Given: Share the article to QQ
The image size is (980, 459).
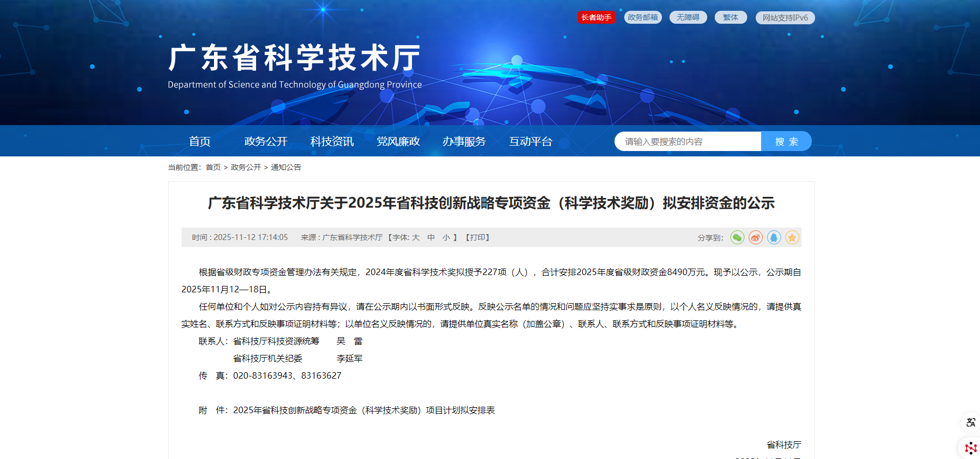Looking at the screenshot, I should (774, 237).
